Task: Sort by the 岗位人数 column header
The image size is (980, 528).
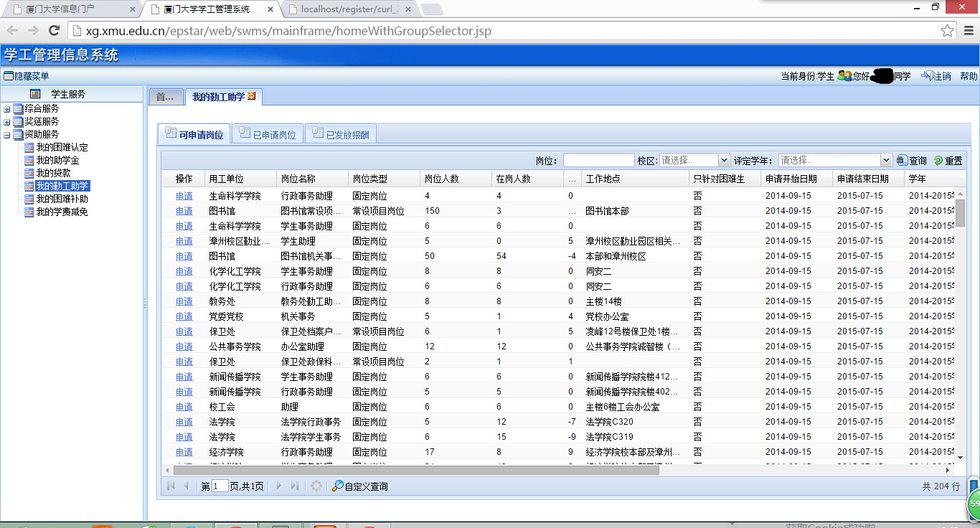Action: coord(456,179)
